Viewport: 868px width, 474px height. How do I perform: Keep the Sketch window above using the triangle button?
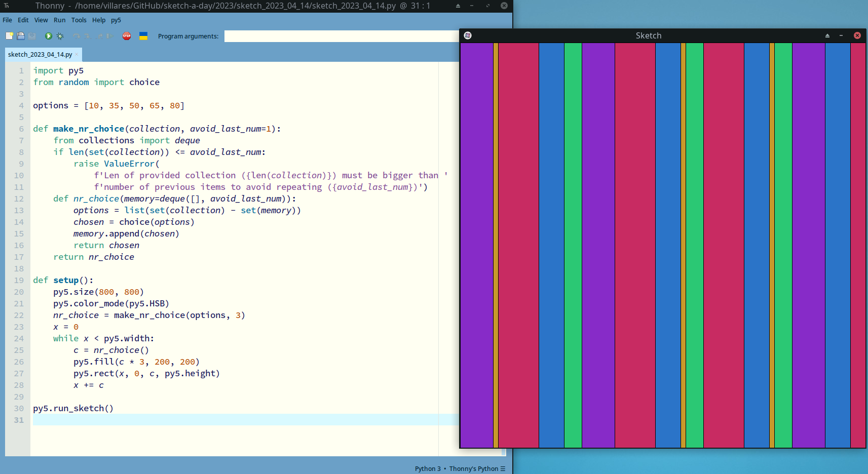(827, 35)
